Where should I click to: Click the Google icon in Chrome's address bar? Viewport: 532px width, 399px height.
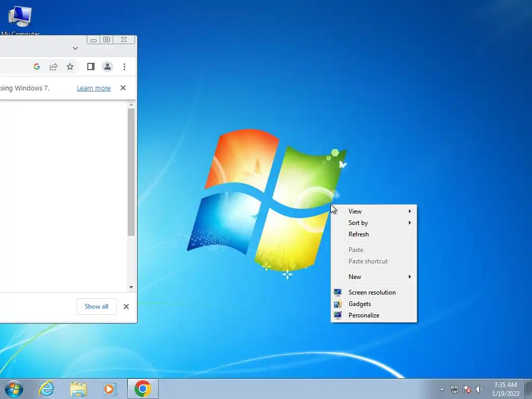point(37,66)
